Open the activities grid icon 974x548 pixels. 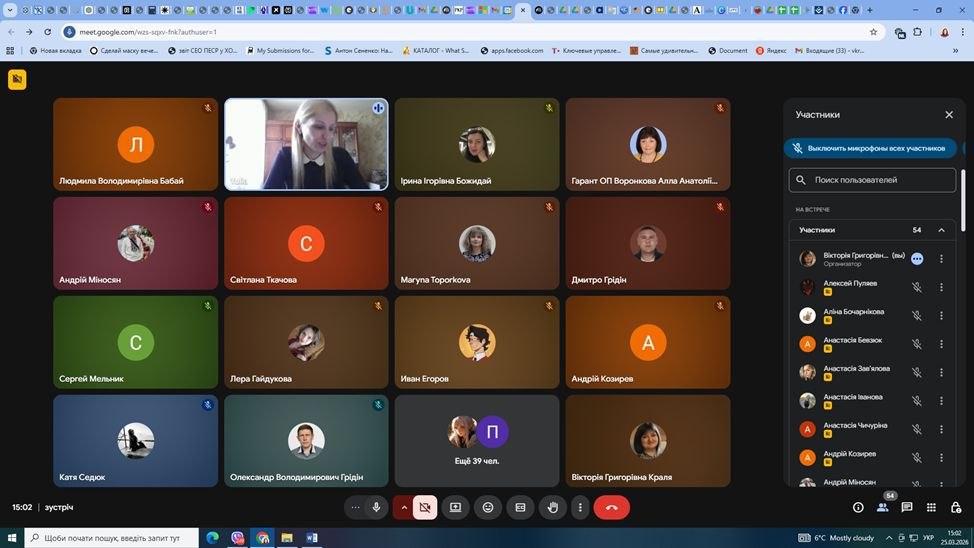point(931,507)
